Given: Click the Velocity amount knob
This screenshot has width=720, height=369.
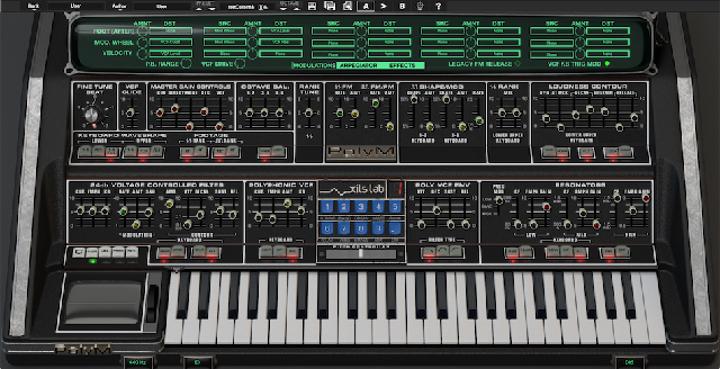Looking at the screenshot, I should pyautogui.click(x=143, y=53).
